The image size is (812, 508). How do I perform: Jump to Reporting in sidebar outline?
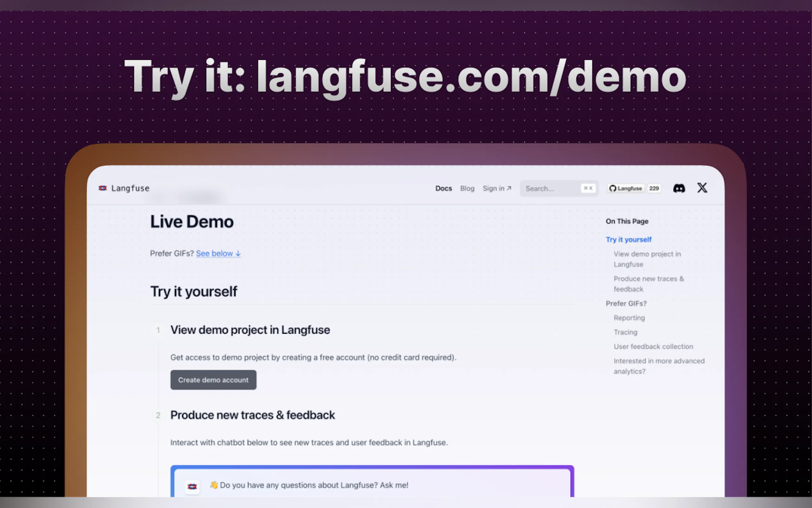(629, 318)
